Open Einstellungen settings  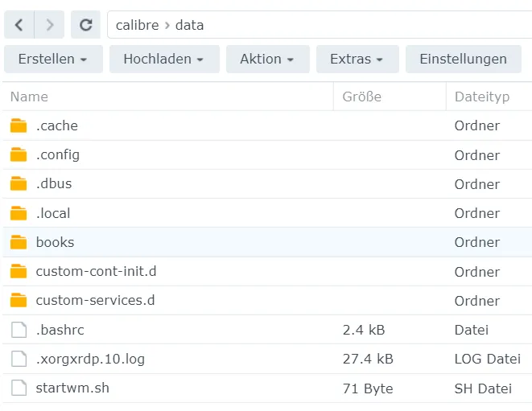[463, 59]
